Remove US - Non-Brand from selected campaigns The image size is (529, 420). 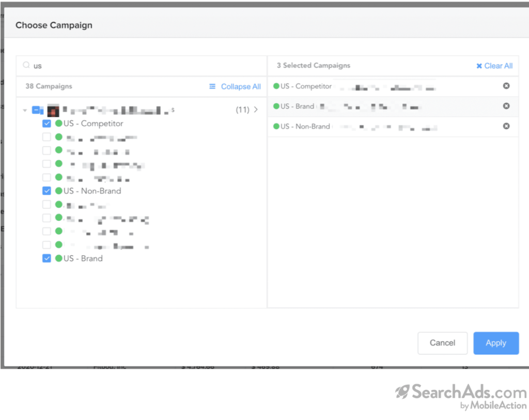506,126
